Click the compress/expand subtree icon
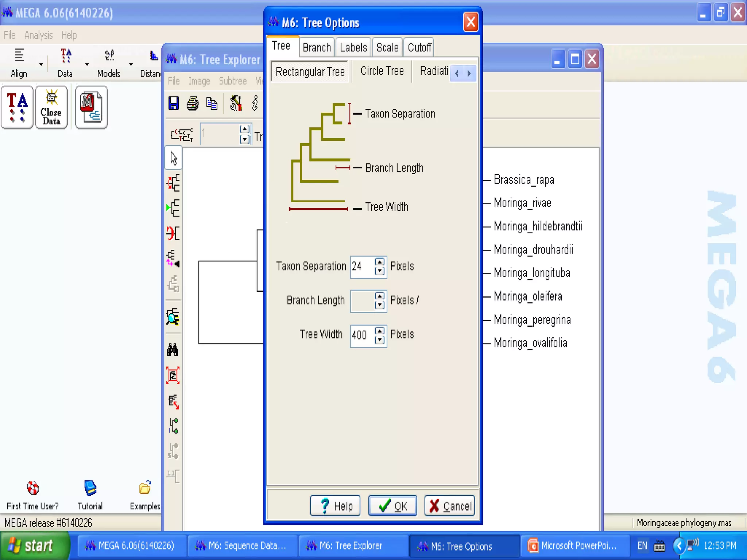This screenshot has width=747, height=560. 173,258
